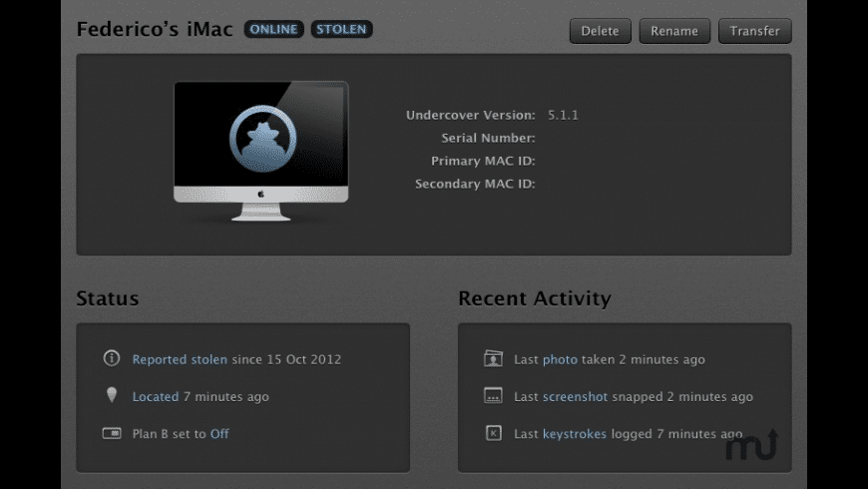
Task: Click the Primary MAC ID label
Action: (x=483, y=161)
